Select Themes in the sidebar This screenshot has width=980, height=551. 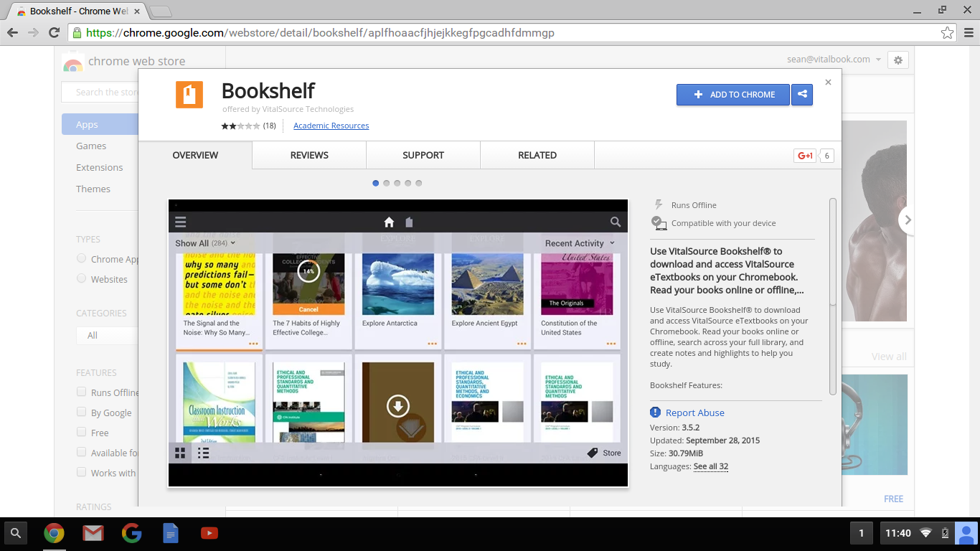coord(93,189)
